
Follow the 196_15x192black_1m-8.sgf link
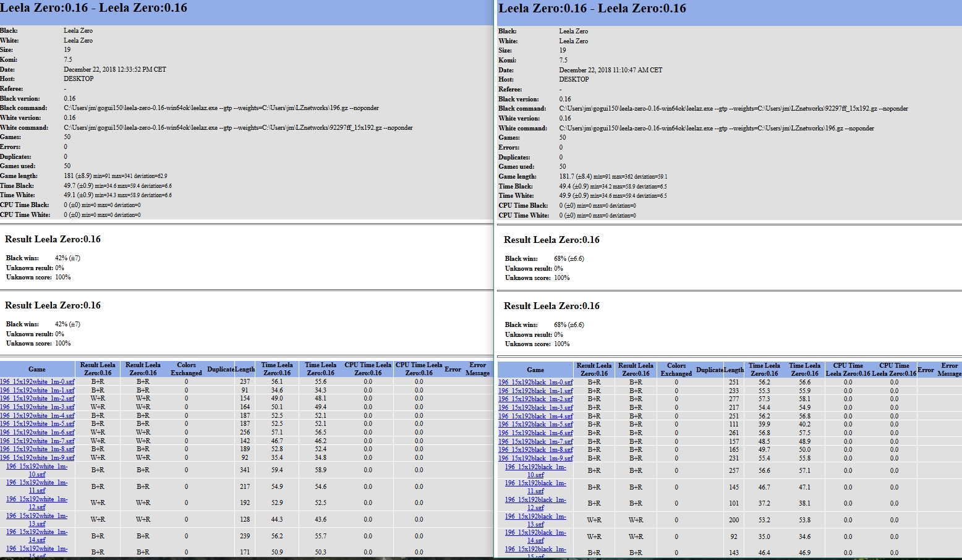(535, 450)
